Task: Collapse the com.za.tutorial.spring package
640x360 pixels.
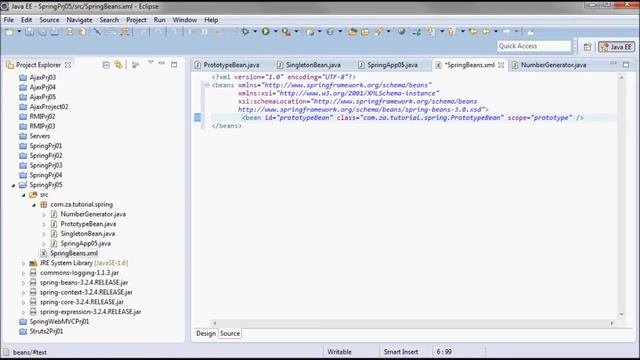Action: [x=34, y=205]
